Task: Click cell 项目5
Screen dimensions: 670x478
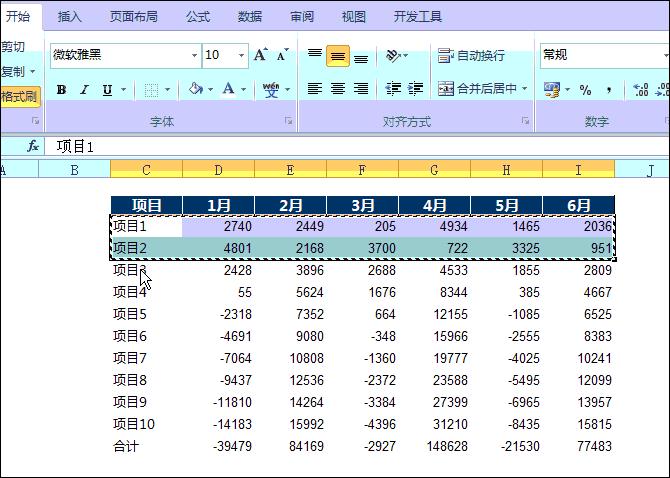Action: coord(147,314)
